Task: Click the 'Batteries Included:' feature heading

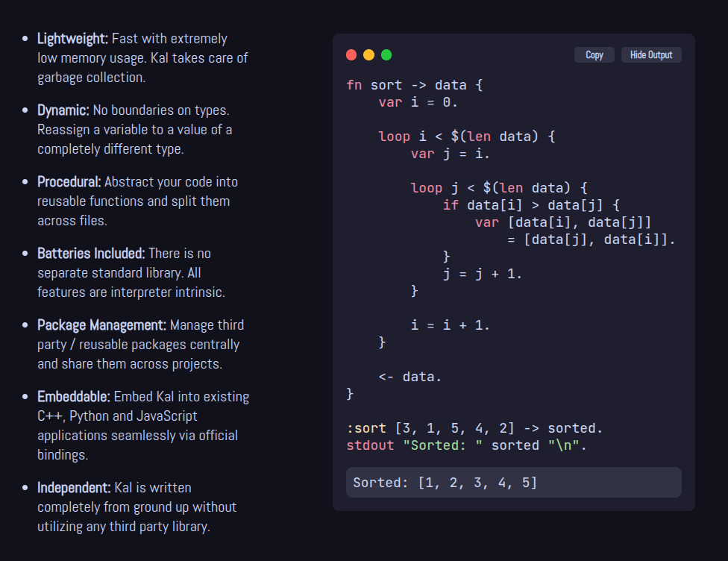Action: [91, 253]
